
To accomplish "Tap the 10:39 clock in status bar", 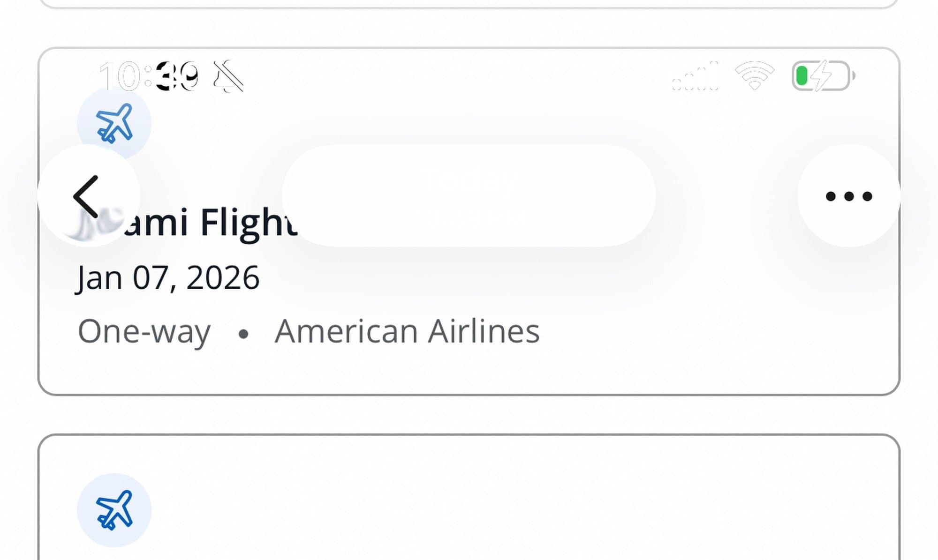I will pyautogui.click(x=149, y=76).
